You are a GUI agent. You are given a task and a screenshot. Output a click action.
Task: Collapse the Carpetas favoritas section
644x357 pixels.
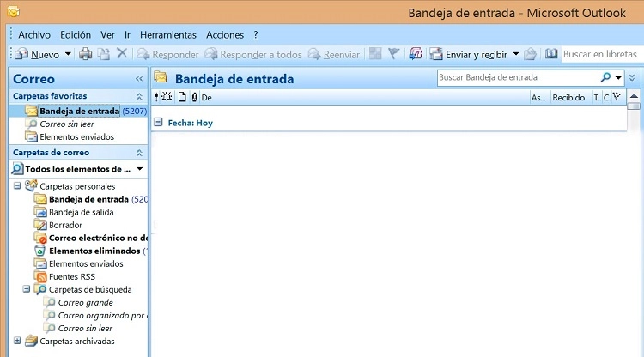point(139,97)
